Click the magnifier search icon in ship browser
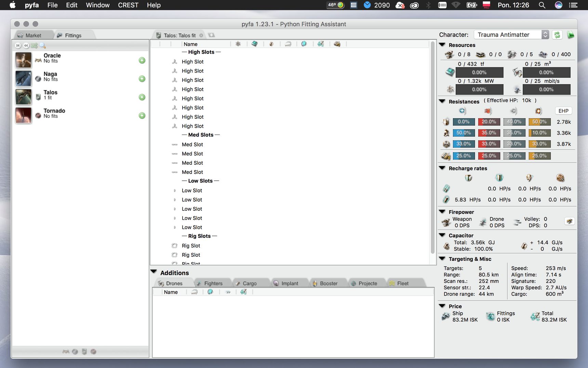This screenshot has height=368, width=588. tap(43, 46)
